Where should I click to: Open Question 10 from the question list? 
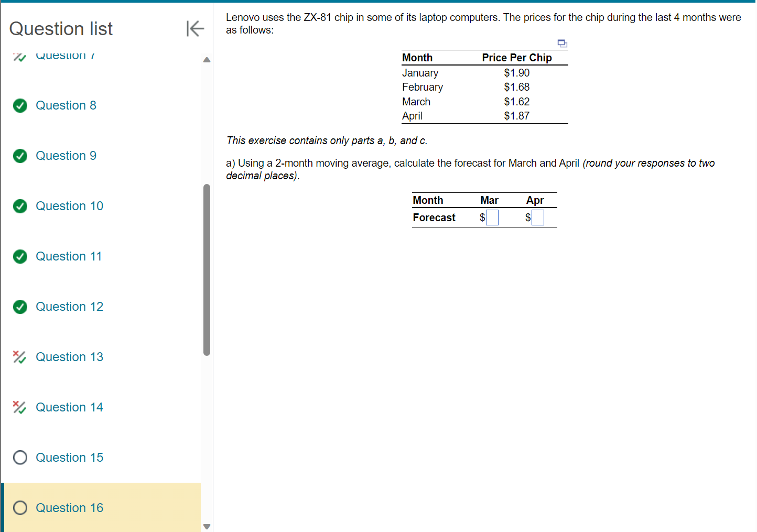point(69,206)
